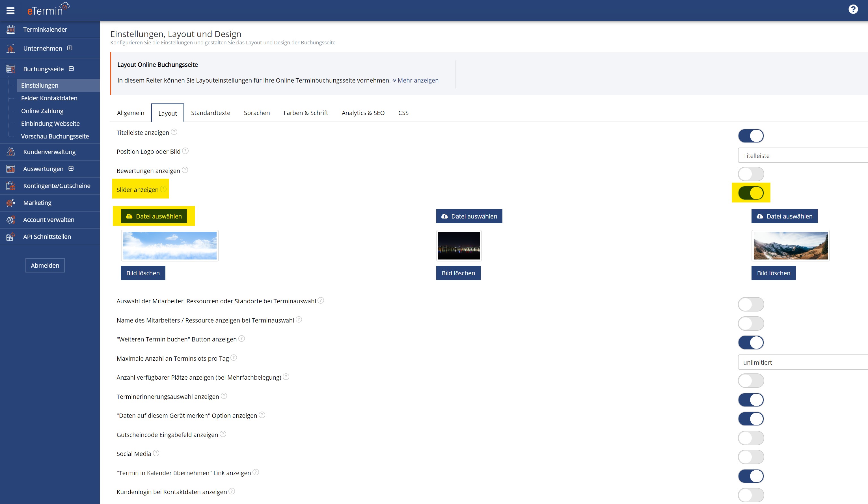The image size is (868, 504).
Task: Enable Gutscheincode Eingabefeld toggle
Action: coord(751,438)
